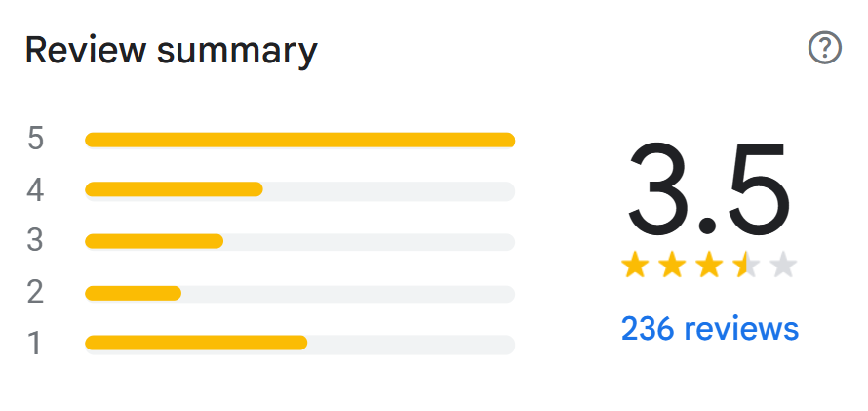Click the first yellow rating star

click(635, 265)
